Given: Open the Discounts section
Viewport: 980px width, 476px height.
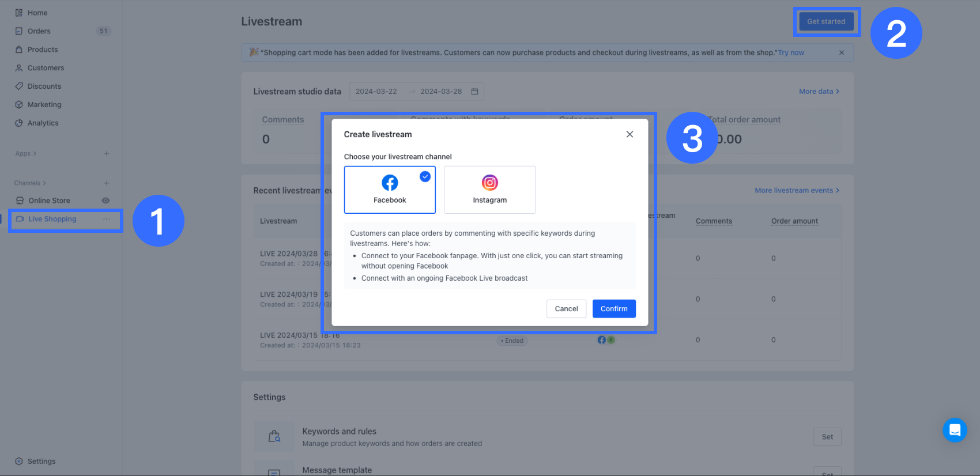Looking at the screenshot, I should click(x=44, y=86).
